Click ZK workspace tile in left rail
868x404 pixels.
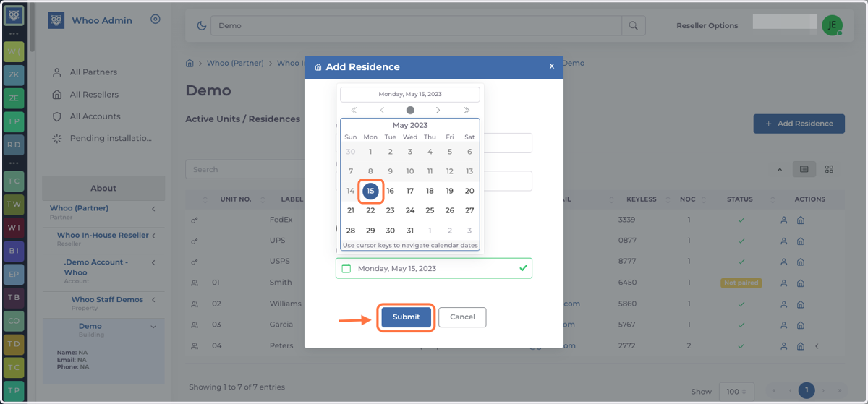click(14, 74)
